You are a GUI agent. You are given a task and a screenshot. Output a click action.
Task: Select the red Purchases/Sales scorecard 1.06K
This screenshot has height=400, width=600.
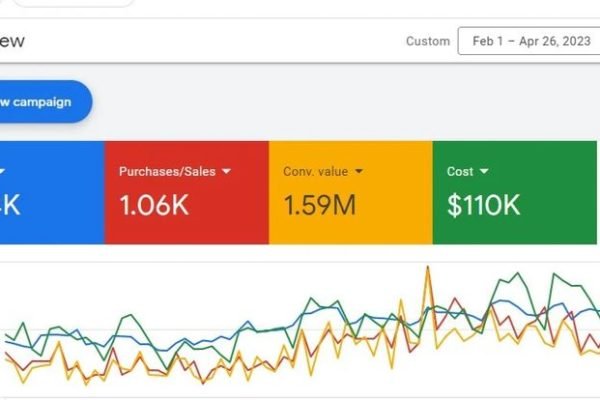187,193
